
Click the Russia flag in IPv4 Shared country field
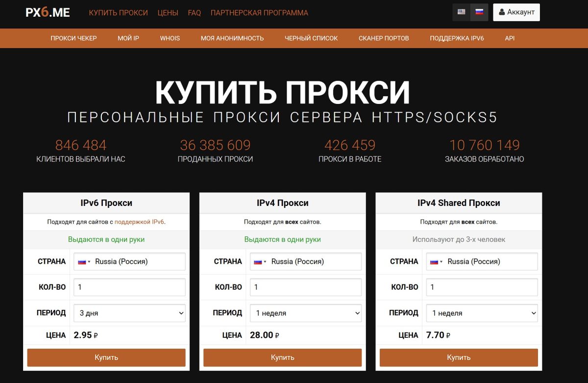435,262
